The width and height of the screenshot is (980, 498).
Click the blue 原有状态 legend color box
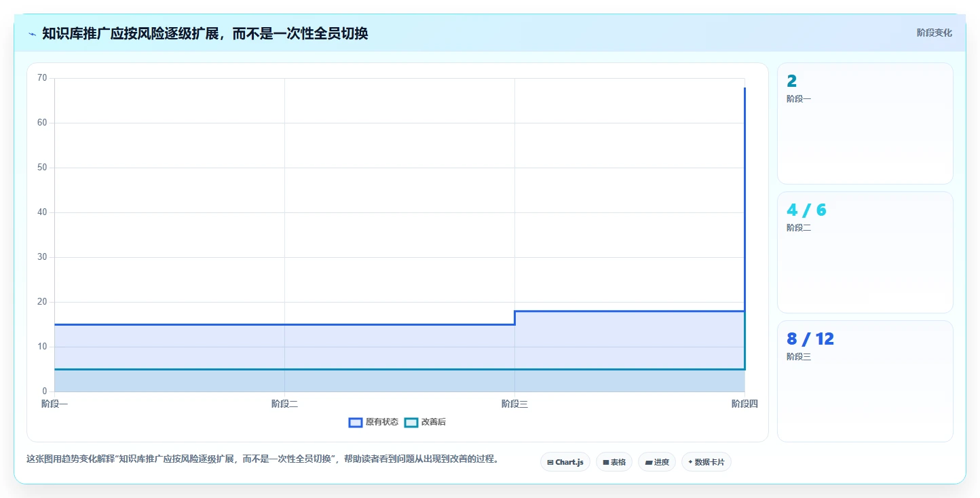pos(356,422)
